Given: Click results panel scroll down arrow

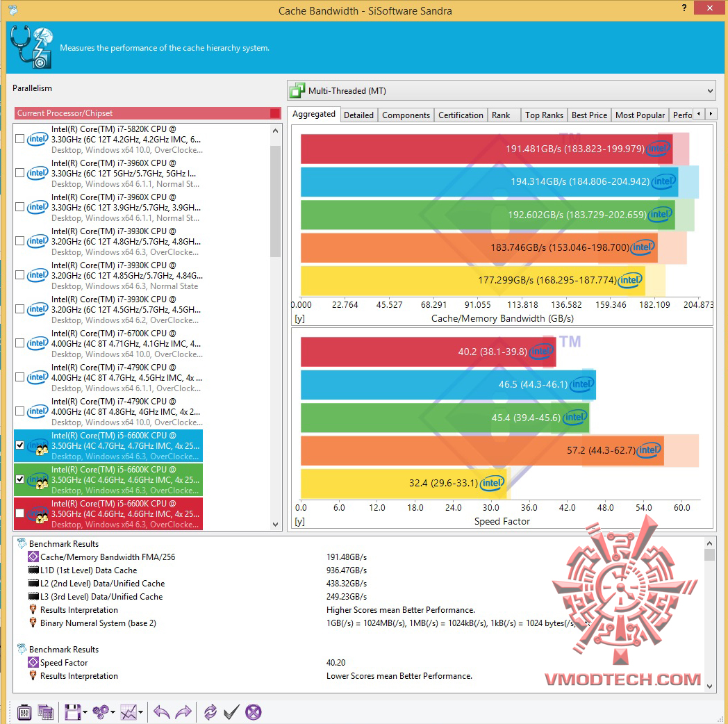Looking at the screenshot, I should 709,686.
